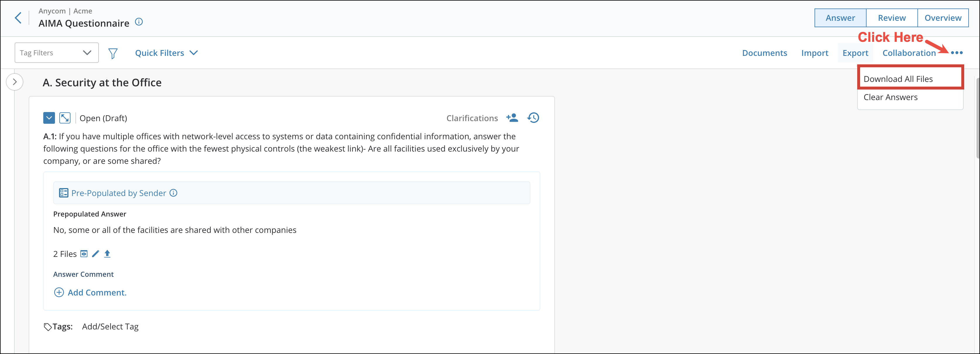Switch to the Review tab
The width and height of the screenshot is (980, 354).
click(x=891, y=18)
